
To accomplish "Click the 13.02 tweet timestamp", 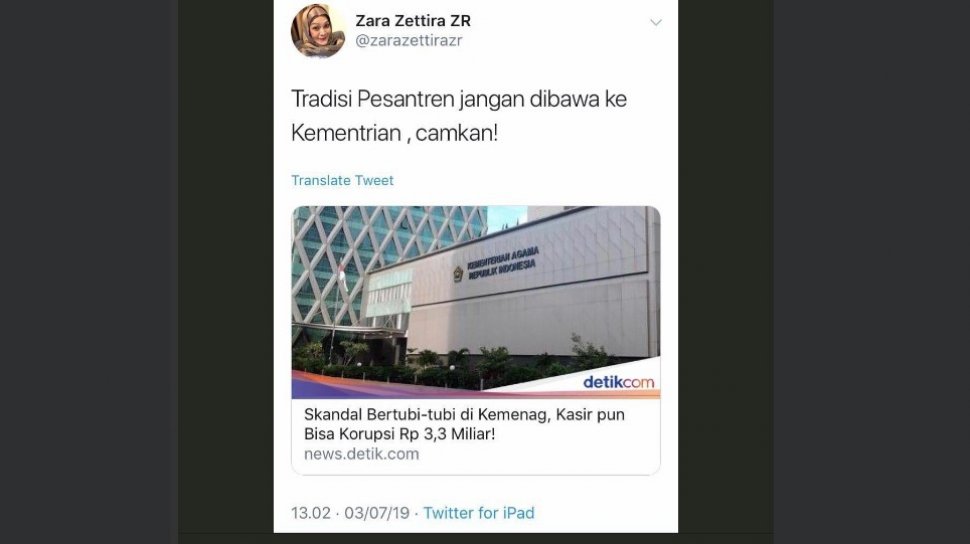I will pos(311,513).
